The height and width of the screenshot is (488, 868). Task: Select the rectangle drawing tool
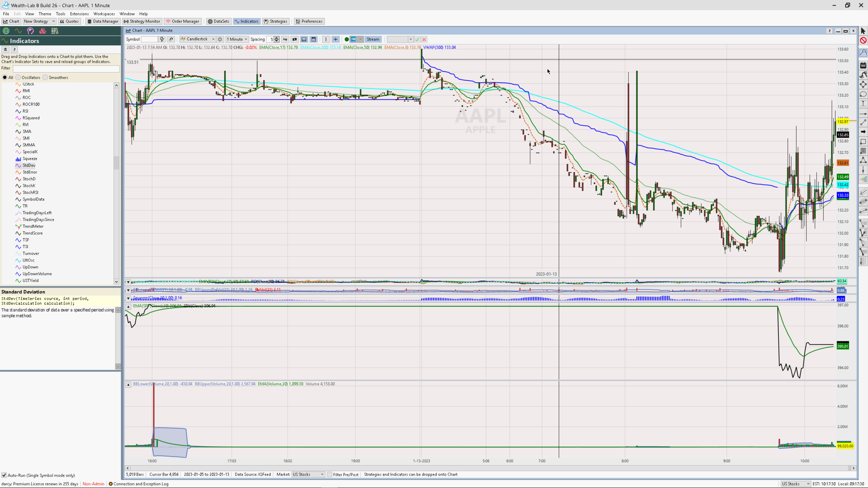pyautogui.click(x=863, y=141)
